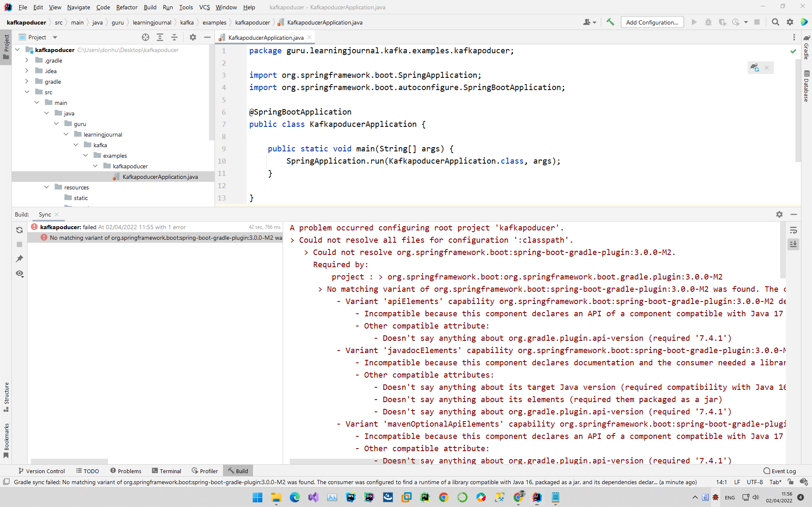Toggle view filter eye in Build panel
The image size is (812, 507).
(x=19, y=274)
